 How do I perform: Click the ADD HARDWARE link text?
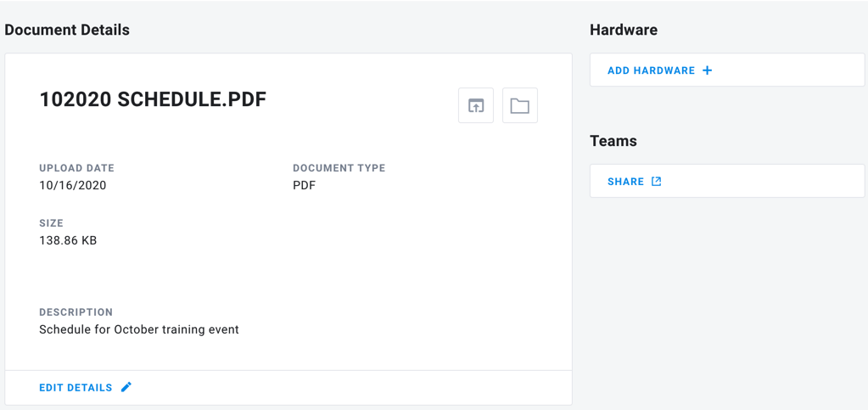pyautogui.click(x=651, y=70)
